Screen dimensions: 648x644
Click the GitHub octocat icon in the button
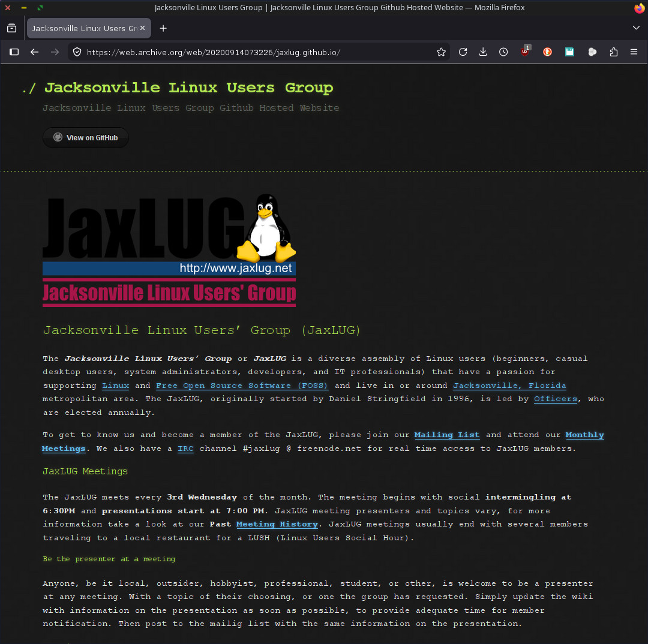(58, 137)
